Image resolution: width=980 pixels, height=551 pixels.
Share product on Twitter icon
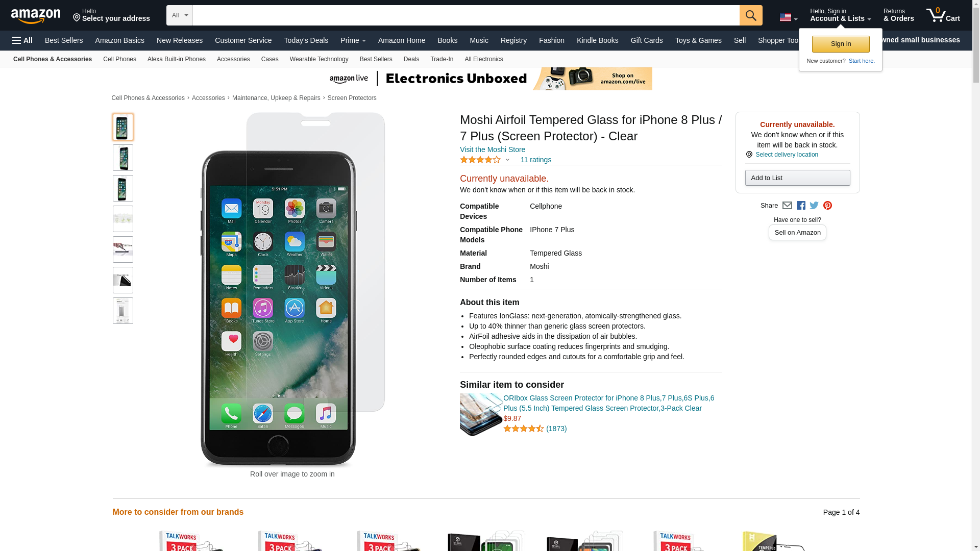(814, 206)
